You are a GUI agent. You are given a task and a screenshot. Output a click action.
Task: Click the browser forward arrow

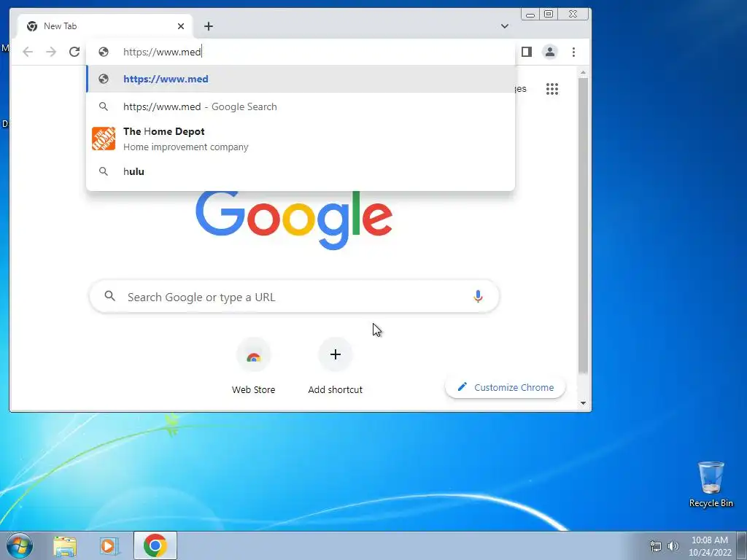(51, 52)
